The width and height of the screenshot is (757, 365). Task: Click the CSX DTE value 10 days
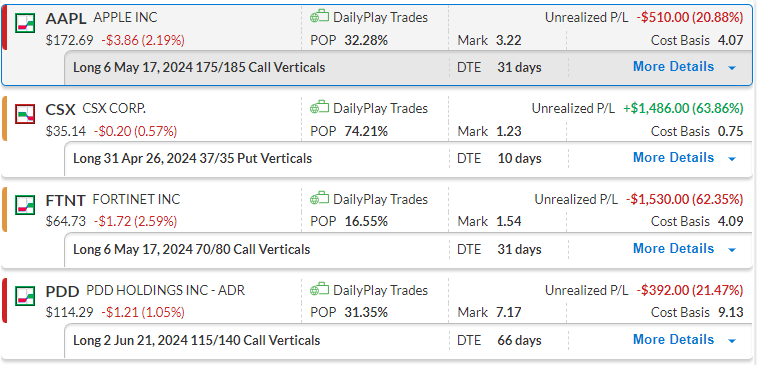click(x=519, y=158)
